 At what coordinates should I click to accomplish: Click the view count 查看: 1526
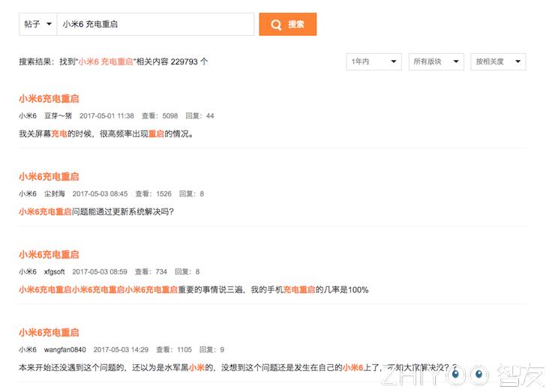coord(153,193)
